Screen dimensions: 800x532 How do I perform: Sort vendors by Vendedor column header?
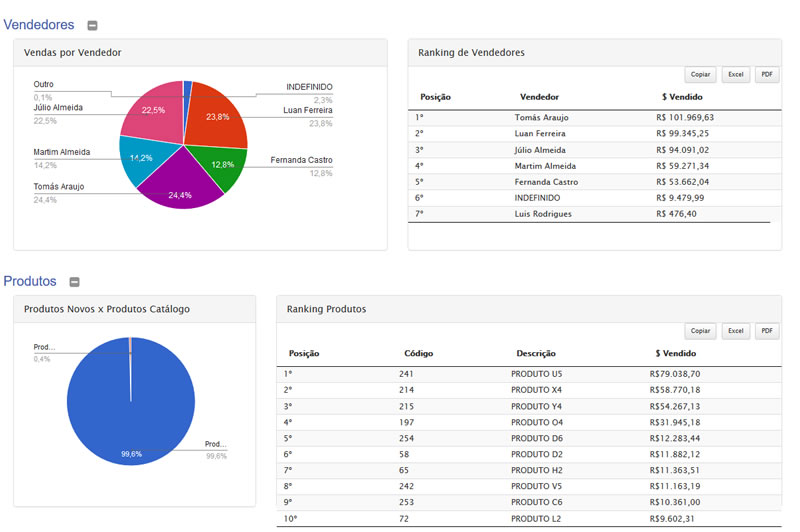click(539, 97)
